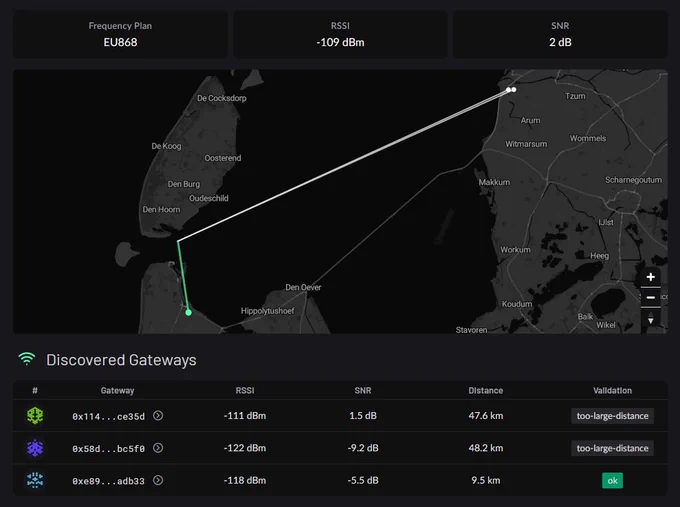Click the gateway address 0x114...ce35d
The image size is (680, 507).
tap(108, 416)
